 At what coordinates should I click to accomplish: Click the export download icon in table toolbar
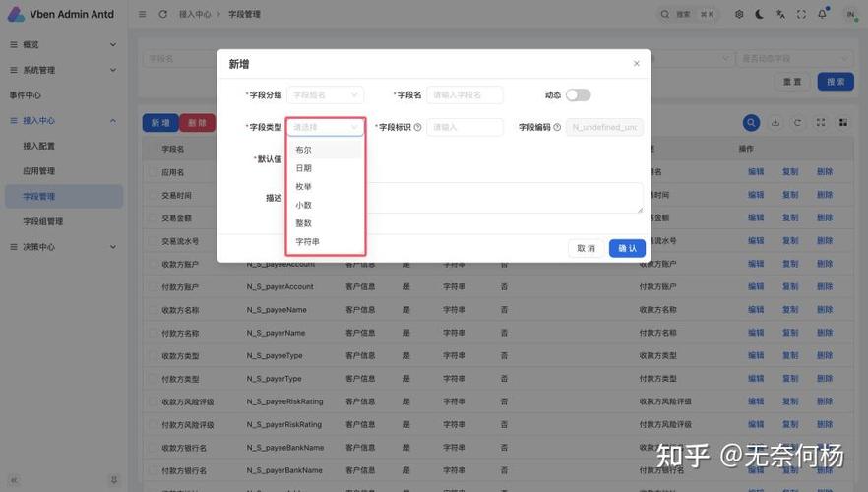point(775,123)
